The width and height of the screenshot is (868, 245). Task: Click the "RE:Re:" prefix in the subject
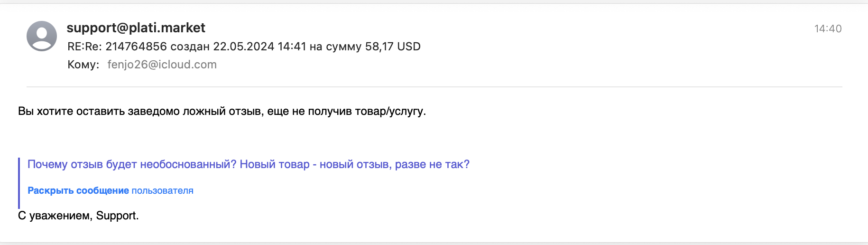[84, 47]
